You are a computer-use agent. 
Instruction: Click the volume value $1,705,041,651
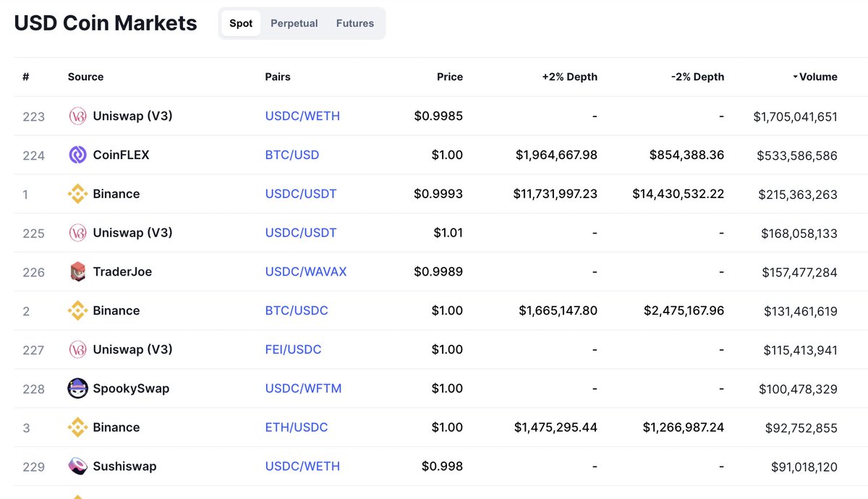pyautogui.click(x=796, y=116)
